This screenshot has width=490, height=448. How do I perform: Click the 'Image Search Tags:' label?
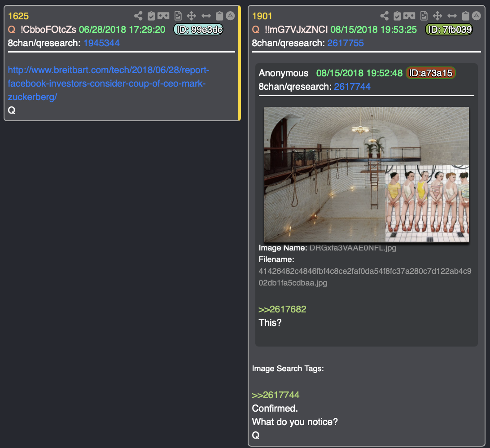click(x=288, y=368)
